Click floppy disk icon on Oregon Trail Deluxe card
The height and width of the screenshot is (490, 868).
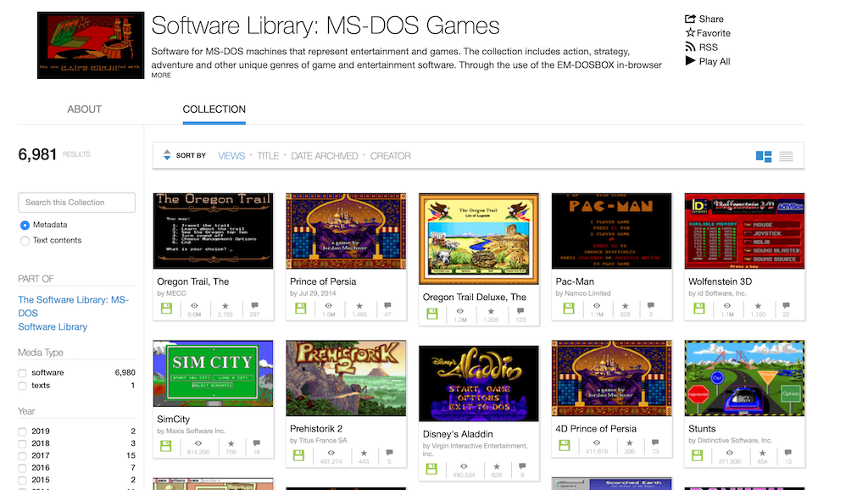(432, 314)
